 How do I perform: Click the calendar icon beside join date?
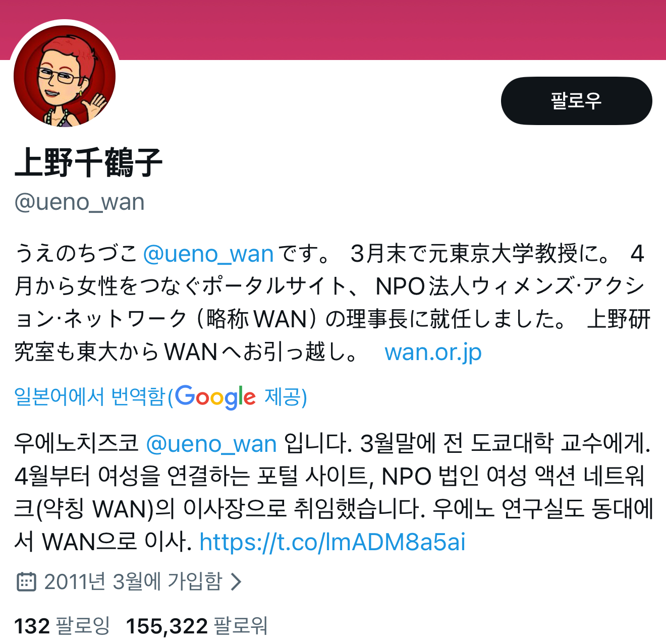coord(27,581)
